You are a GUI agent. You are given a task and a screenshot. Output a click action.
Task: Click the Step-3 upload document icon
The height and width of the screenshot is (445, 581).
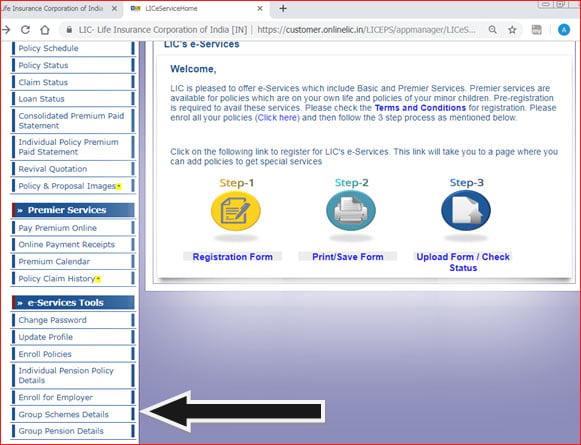click(466, 211)
